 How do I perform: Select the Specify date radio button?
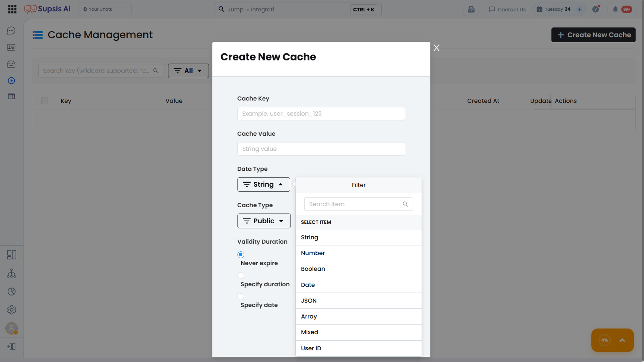pyautogui.click(x=241, y=296)
